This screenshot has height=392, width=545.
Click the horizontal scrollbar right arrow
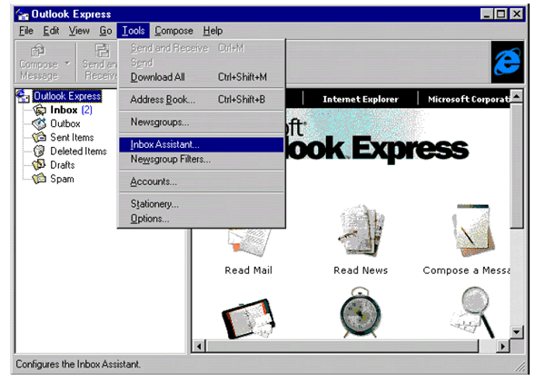pyautogui.click(x=502, y=346)
